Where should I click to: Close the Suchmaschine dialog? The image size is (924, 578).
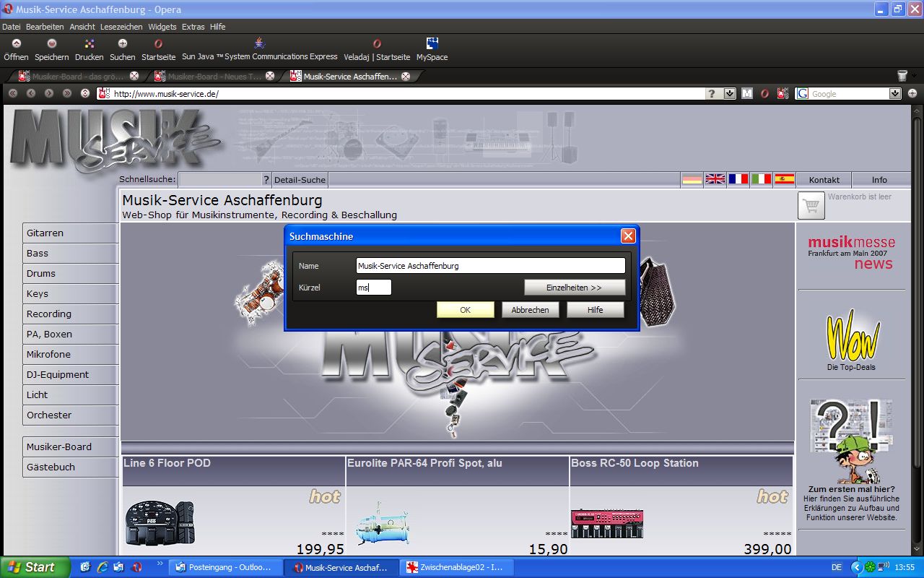pyautogui.click(x=628, y=236)
